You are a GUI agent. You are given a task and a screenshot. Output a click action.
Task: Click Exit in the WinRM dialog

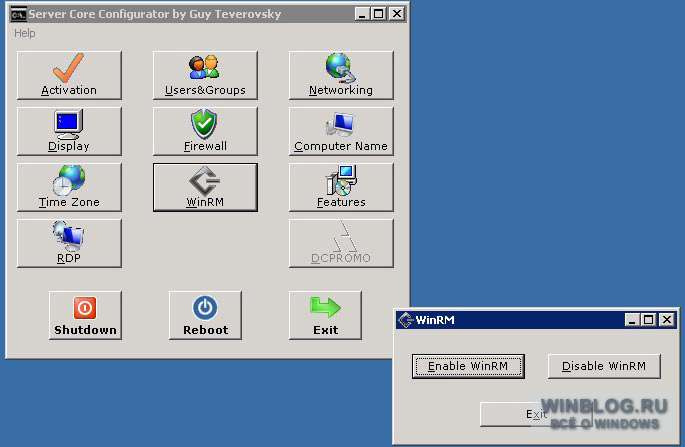pyautogui.click(x=536, y=414)
